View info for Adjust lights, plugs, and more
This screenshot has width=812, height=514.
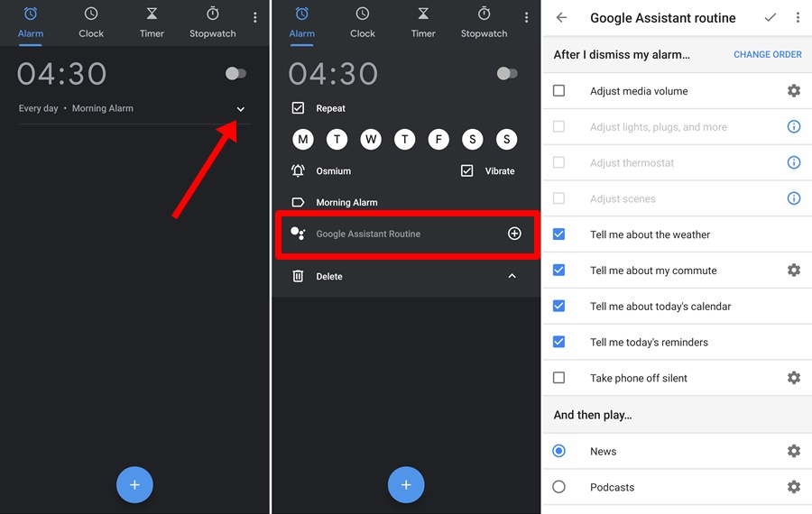(793, 127)
